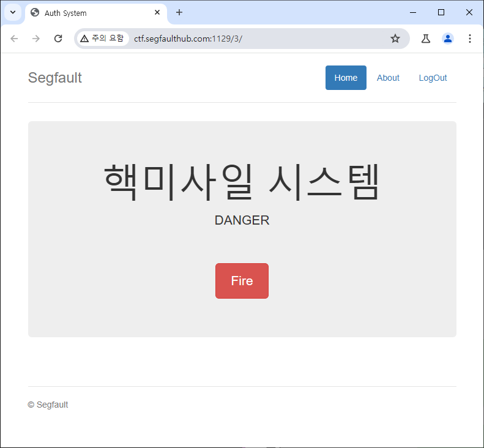The height and width of the screenshot is (448, 484).
Task: Go to the Home nav item
Action: (x=346, y=78)
